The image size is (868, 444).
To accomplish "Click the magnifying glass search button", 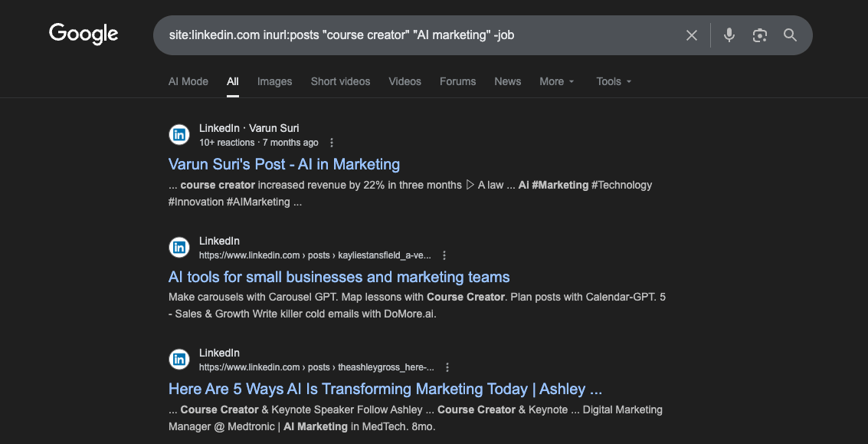I will 790,35.
